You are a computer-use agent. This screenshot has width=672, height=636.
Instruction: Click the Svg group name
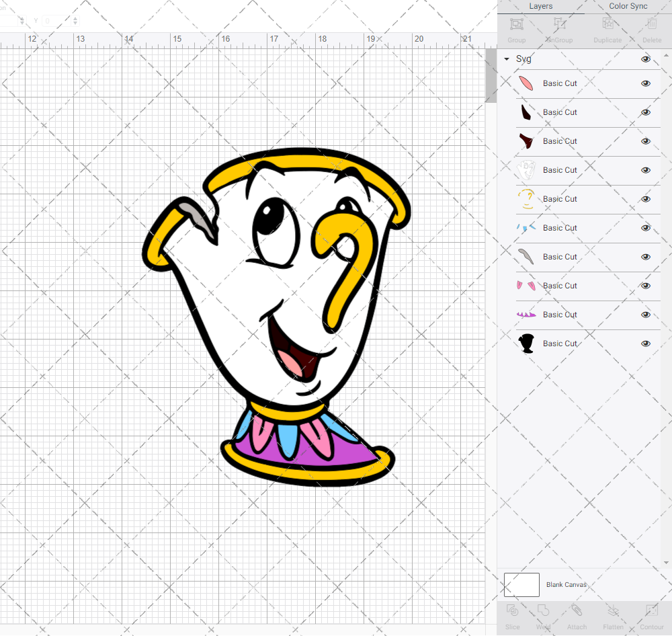523,59
